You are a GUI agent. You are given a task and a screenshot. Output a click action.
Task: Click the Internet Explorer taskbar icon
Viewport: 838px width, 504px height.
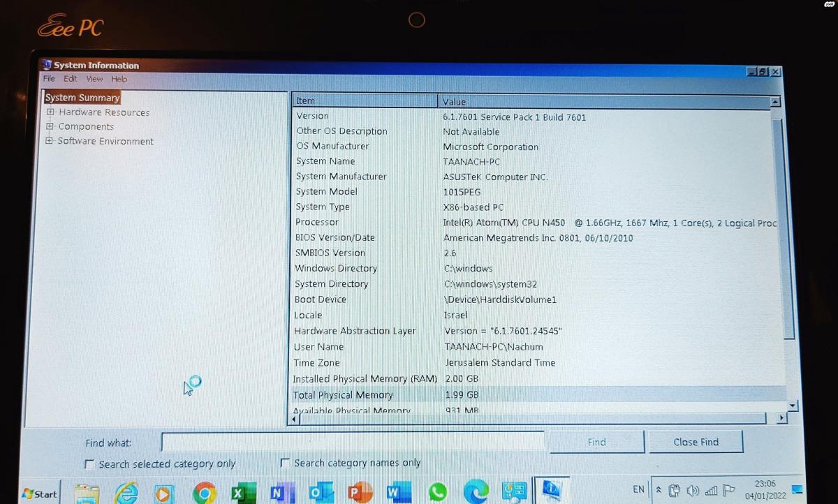[126, 493]
